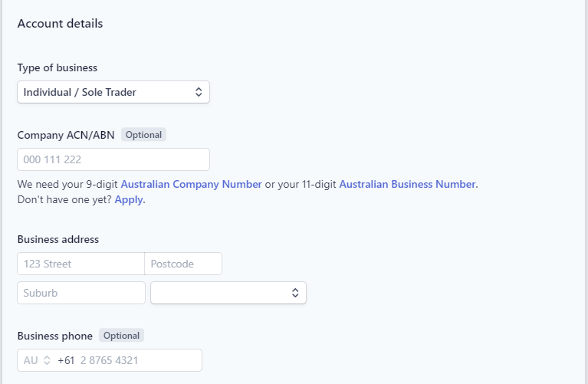Click the Account details heading
Viewport: 588px width, 384px height.
click(60, 24)
